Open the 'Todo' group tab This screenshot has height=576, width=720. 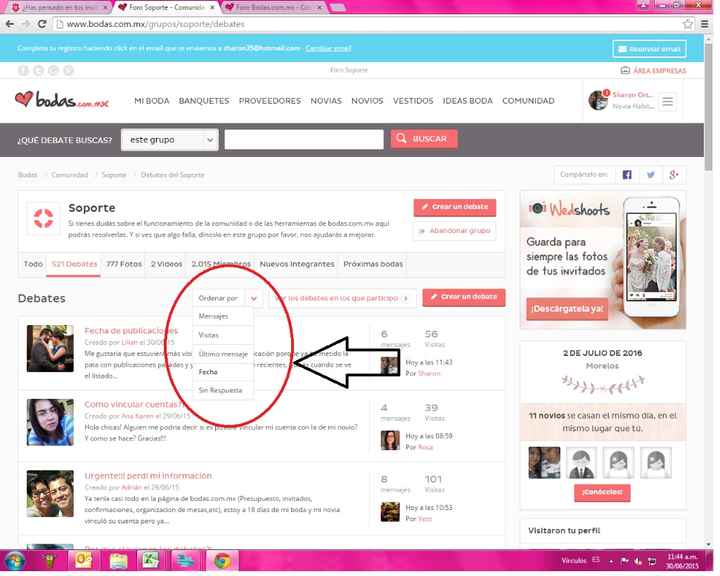pos(33,264)
